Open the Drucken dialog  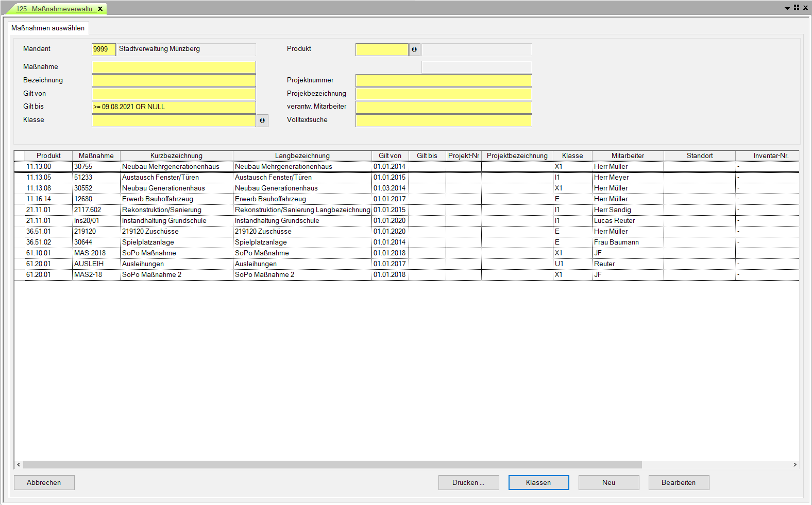(x=468, y=482)
